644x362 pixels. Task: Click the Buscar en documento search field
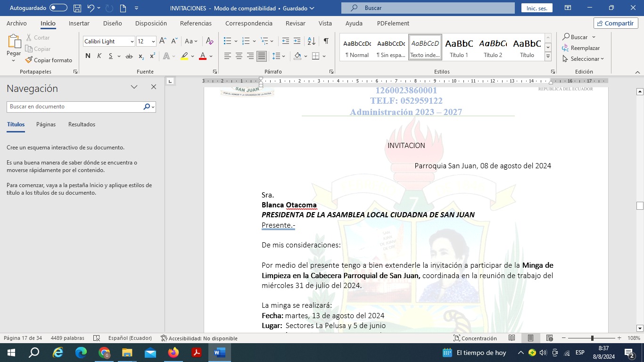pyautogui.click(x=74, y=107)
